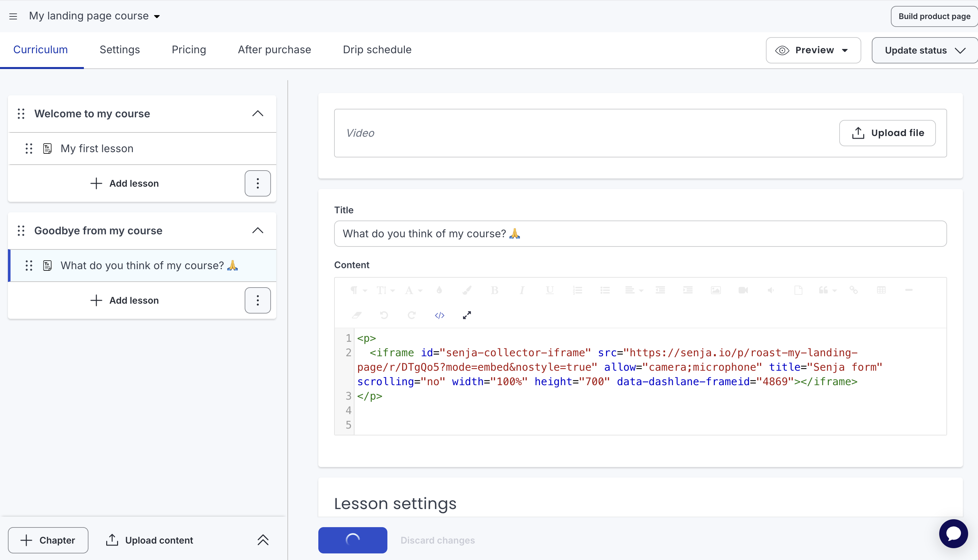Open options menu for Goodbye chapter

point(258,300)
